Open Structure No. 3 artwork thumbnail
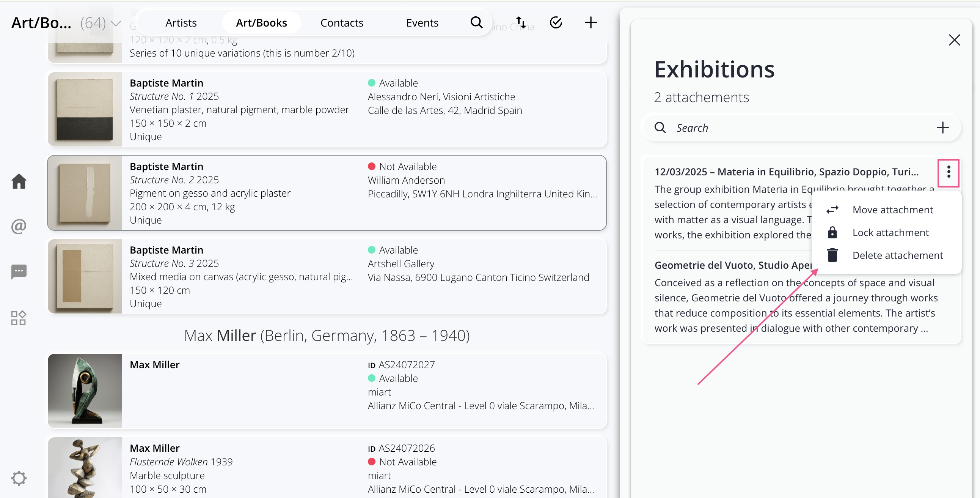Screen dimensions: 980x498 click(x=85, y=276)
